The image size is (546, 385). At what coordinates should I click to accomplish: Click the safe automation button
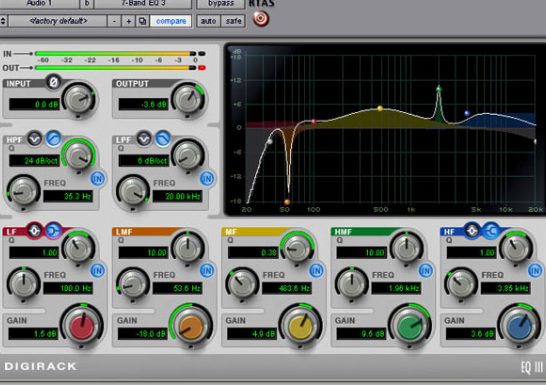(x=233, y=21)
